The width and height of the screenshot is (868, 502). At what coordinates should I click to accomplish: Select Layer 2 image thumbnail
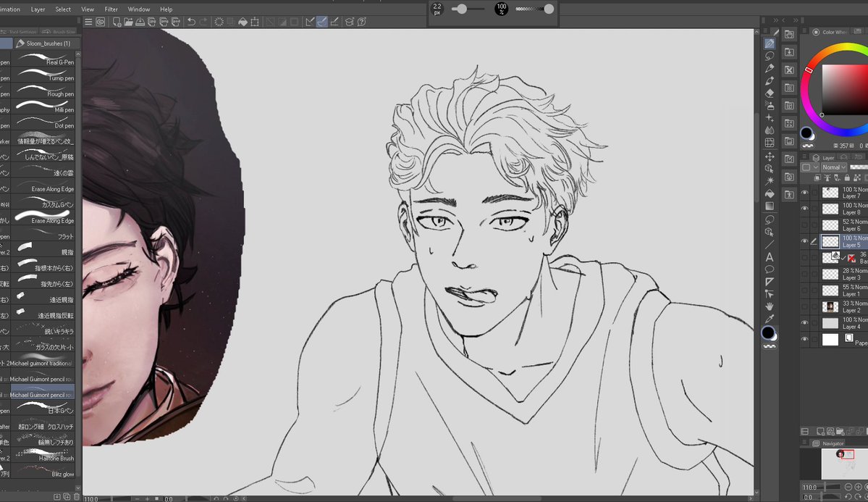[830, 307]
